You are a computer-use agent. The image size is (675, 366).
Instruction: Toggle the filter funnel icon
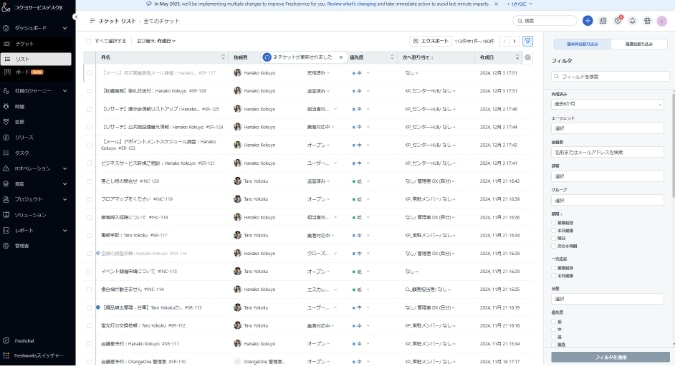(527, 41)
